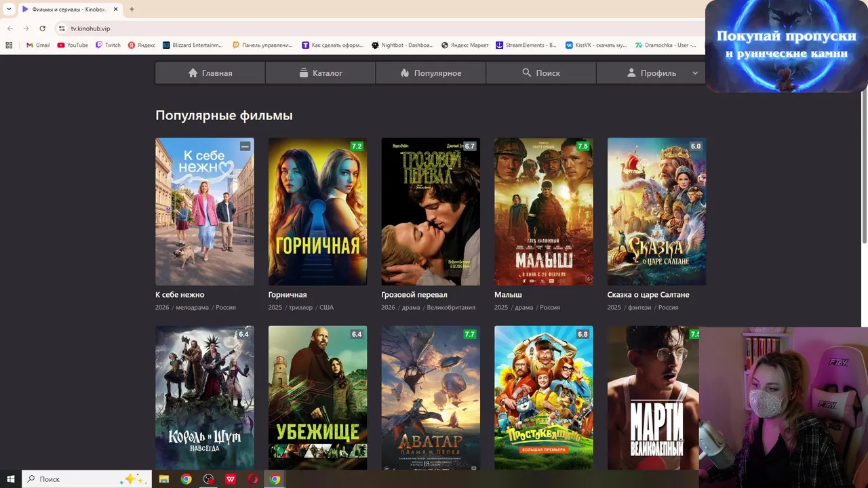868x488 pixels.
Task: Click the address bar with tv.kinohub.vip
Action: pos(380,28)
